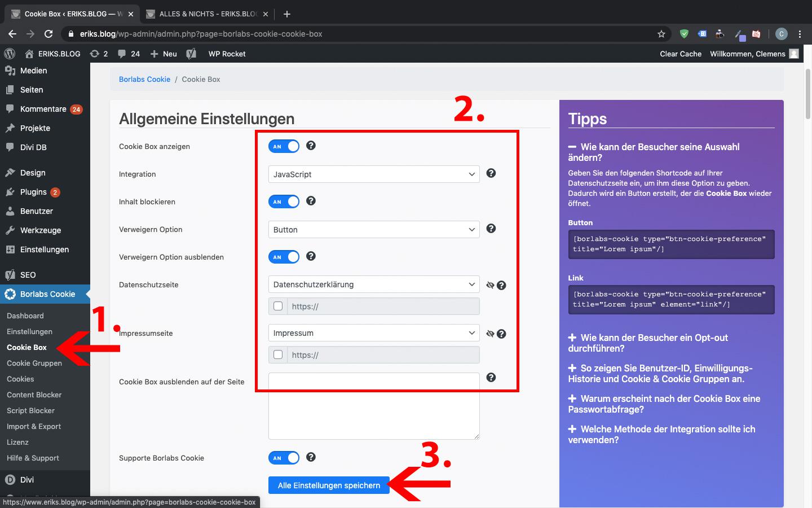Click the WordPress logo in admin bar
812x508 pixels.
[10, 54]
